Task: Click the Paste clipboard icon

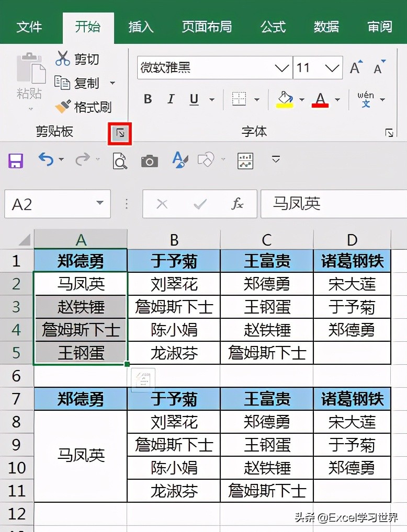Action: pos(30,68)
